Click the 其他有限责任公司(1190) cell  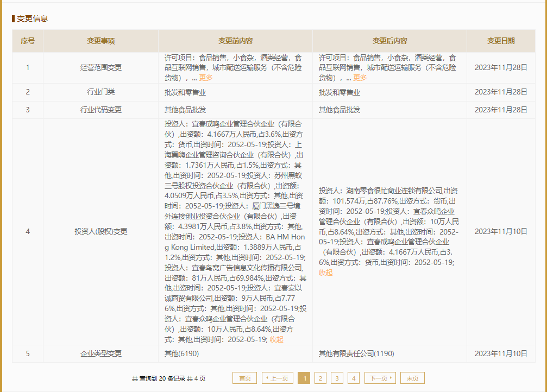coord(389,353)
